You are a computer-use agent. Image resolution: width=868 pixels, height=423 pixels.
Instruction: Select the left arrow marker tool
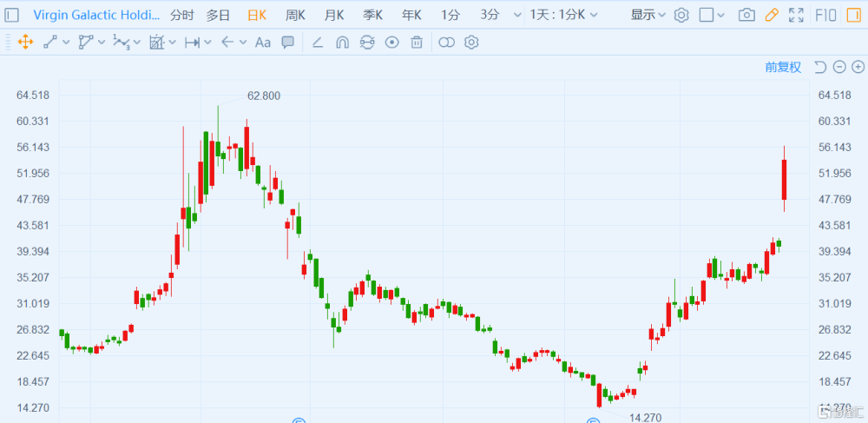(x=227, y=42)
